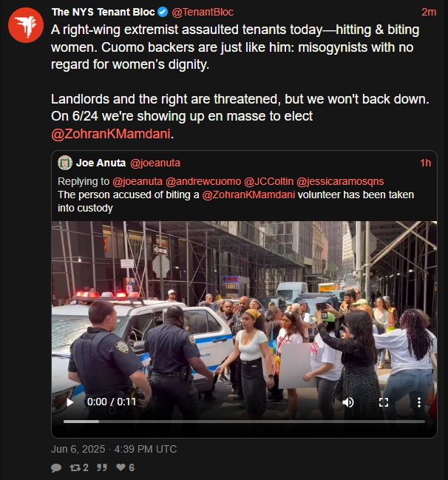The height and width of the screenshot is (480, 448).
Task: Open @joeanuta handle beside Joe Anuta
Action: click(155, 163)
